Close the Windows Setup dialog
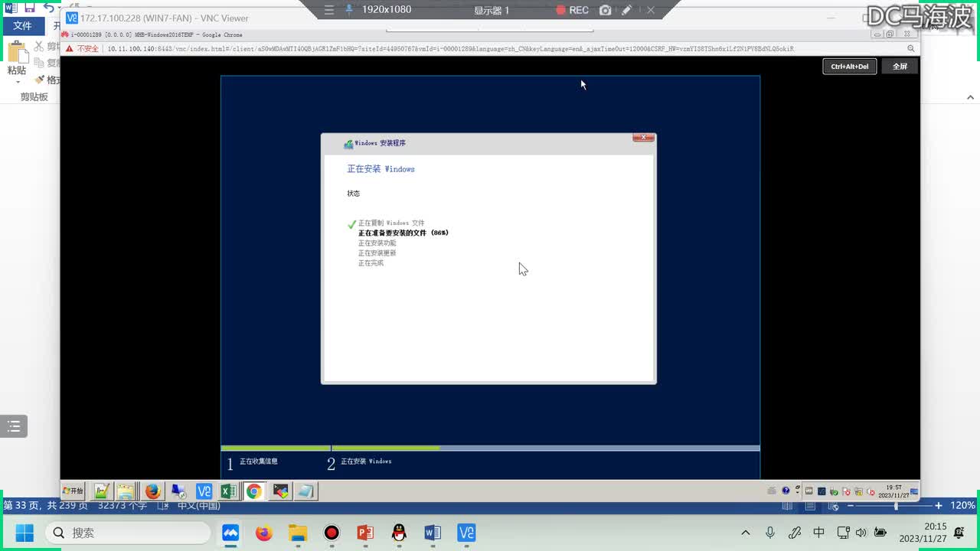 click(x=643, y=138)
